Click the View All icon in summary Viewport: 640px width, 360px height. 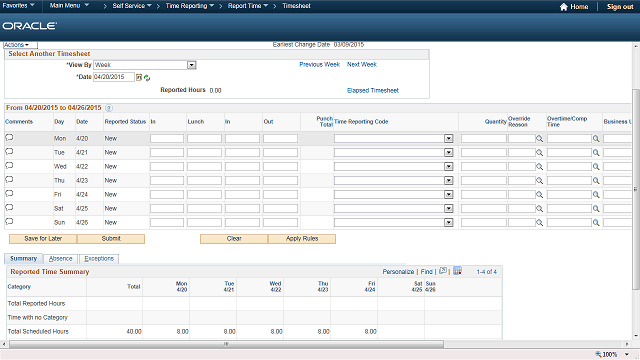click(443, 271)
